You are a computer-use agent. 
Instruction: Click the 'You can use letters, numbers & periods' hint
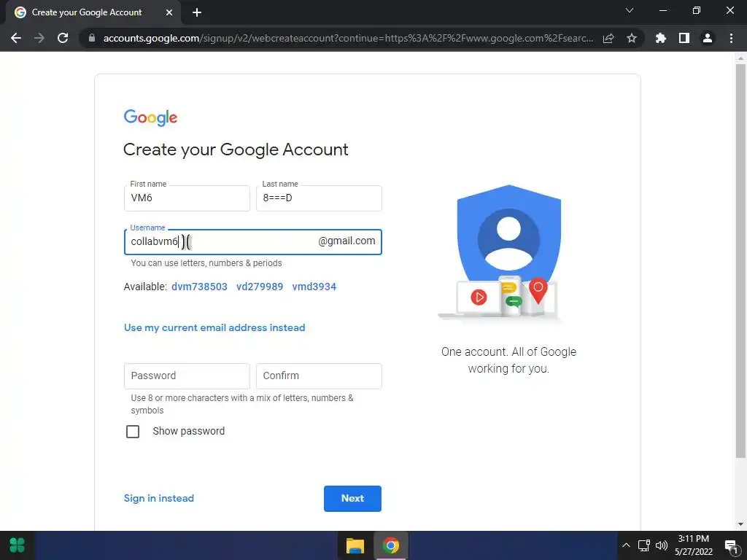tap(206, 262)
